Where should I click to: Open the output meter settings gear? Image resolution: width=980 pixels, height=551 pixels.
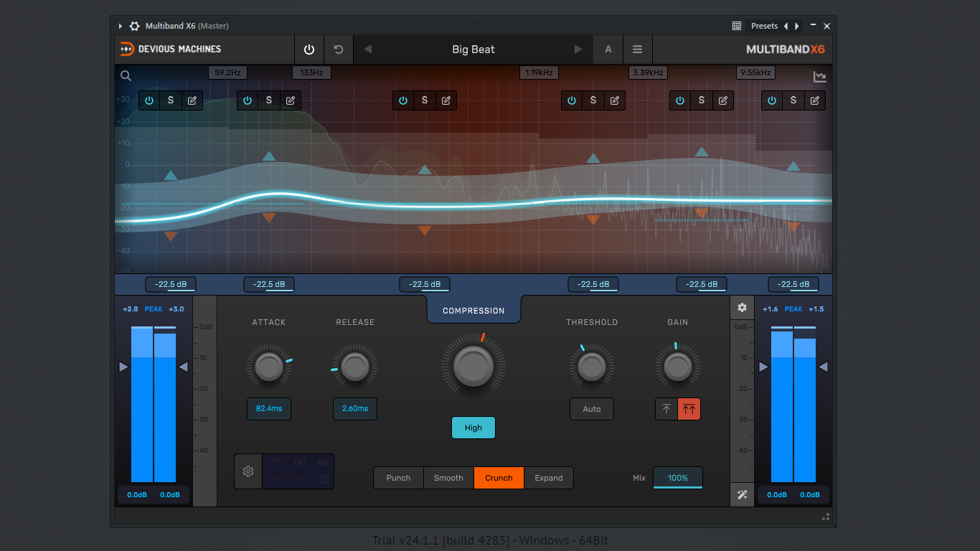click(743, 308)
